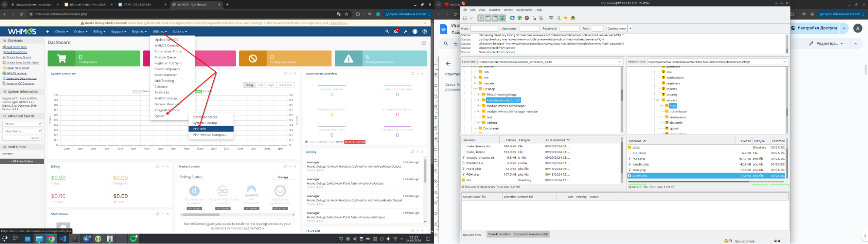The image size is (868, 244).
Task: Open VS Code from the taskbar
Action: [63, 239]
